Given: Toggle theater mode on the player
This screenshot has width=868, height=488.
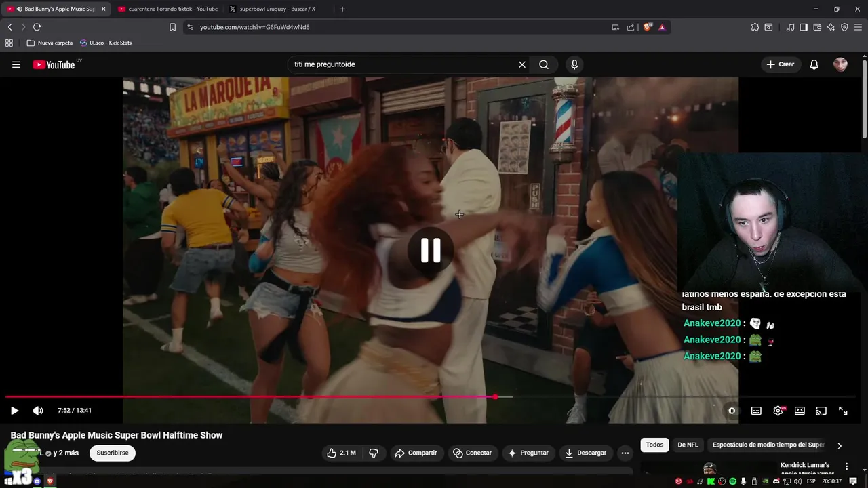Looking at the screenshot, I should coord(800,411).
